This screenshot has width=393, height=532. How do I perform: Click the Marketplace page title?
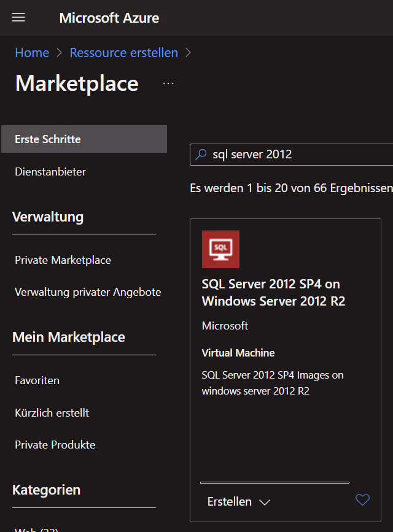coord(77,83)
